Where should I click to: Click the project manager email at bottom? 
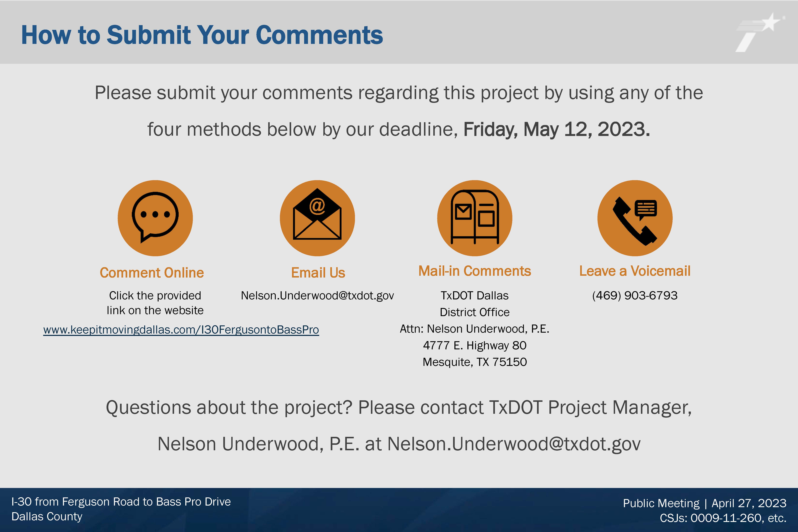pyautogui.click(x=514, y=444)
